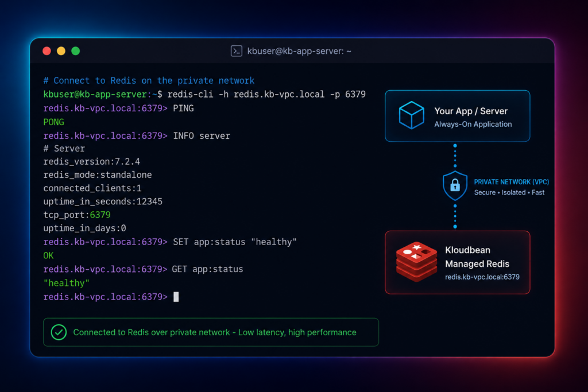
Task: Click the 'Your App / Server' card title
Action: tap(471, 111)
